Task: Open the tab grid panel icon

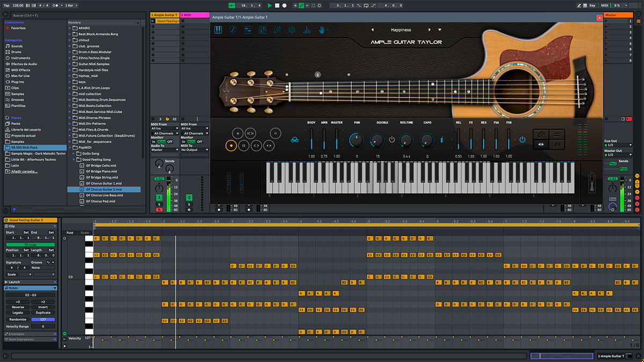Action: tap(262, 30)
